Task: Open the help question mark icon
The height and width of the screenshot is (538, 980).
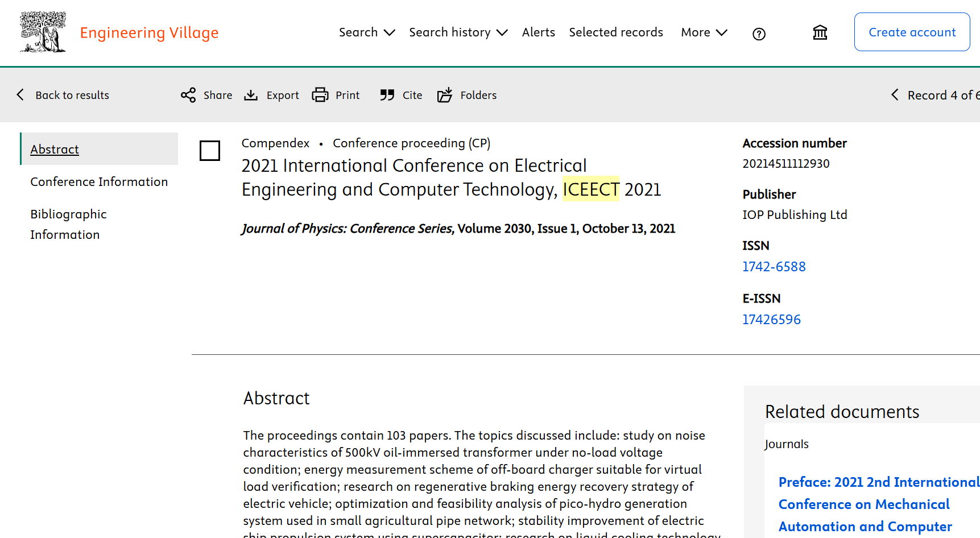Action: click(759, 34)
